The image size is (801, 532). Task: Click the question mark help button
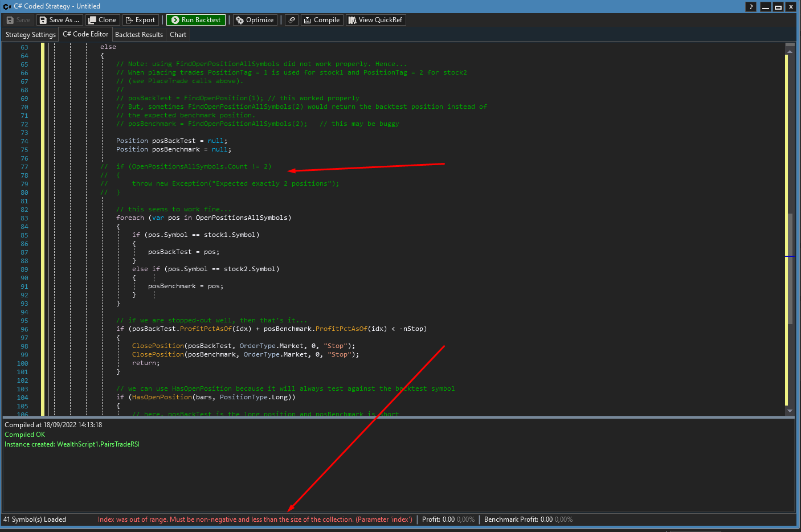(751, 7)
